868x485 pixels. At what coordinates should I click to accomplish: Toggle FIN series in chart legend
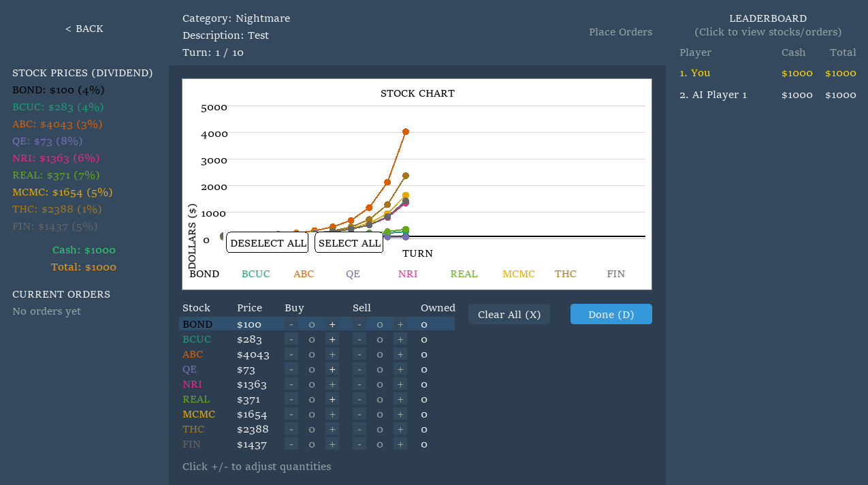click(x=615, y=274)
